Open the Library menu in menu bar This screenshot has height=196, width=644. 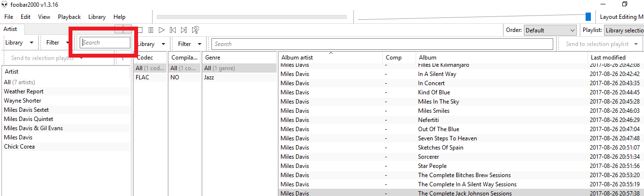point(97,17)
